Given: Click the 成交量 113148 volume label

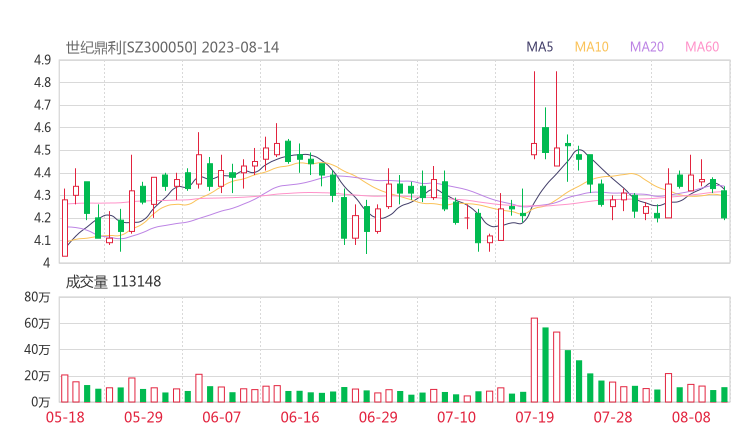Looking at the screenshot, I should click(x=113, y=282).
